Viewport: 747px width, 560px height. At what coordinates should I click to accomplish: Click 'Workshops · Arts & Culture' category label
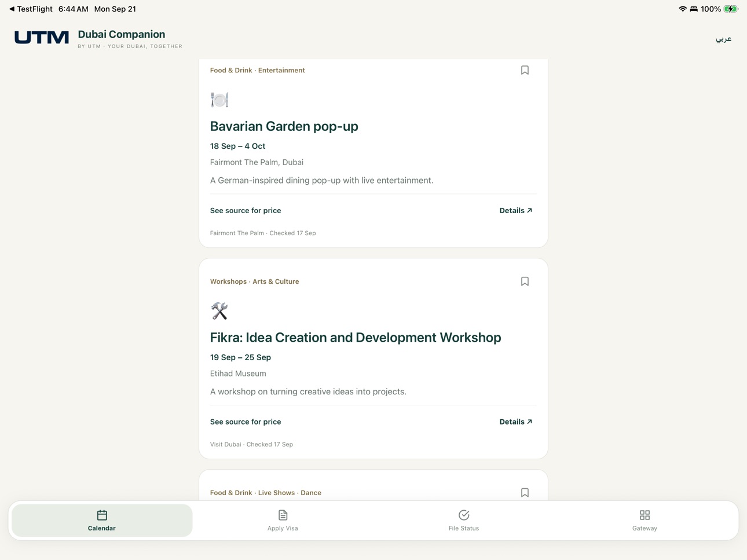[255, 282]
